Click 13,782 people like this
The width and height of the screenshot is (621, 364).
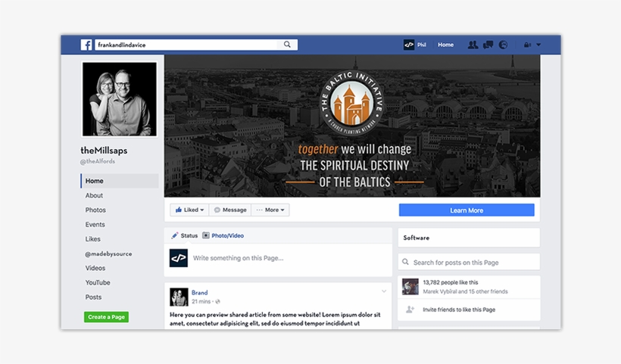pyautogui.click(x=451, y=282)
